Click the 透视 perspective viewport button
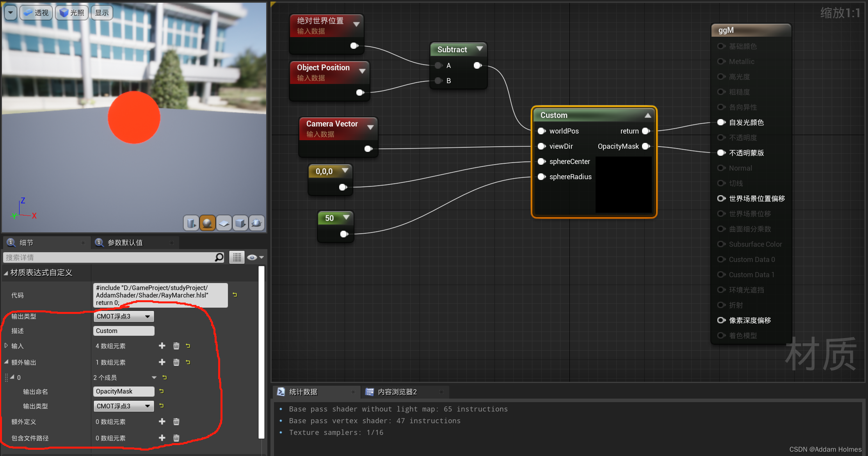This screenshot has height=456, width=868. 36,12
